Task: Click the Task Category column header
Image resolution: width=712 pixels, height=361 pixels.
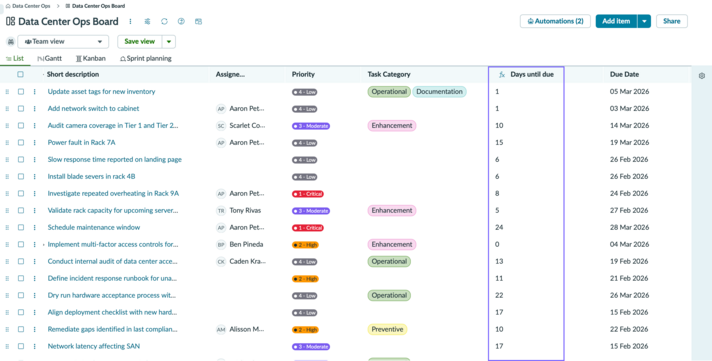Action: (x=389, y=74)
